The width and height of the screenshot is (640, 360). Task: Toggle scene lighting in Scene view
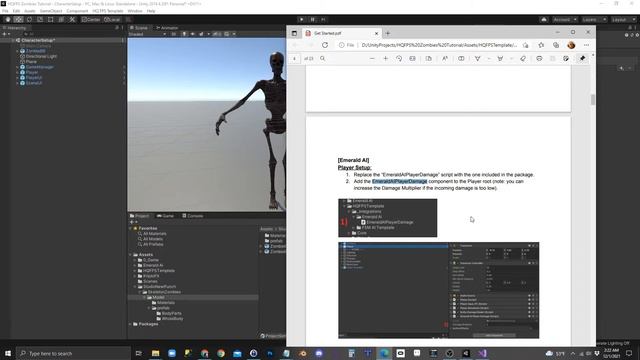click(x=184, y=34)
